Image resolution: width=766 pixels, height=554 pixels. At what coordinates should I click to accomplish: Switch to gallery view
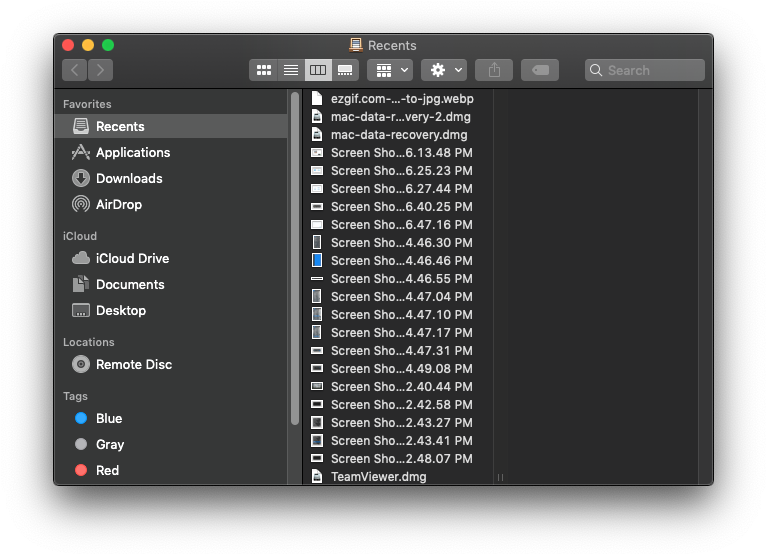click(x=345, y=70)
